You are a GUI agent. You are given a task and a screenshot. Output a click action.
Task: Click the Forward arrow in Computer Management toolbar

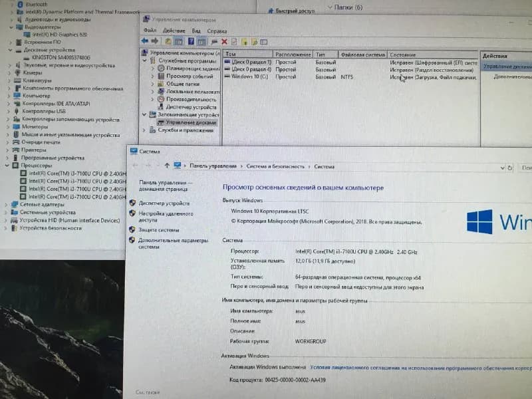[x=155, y=41]
